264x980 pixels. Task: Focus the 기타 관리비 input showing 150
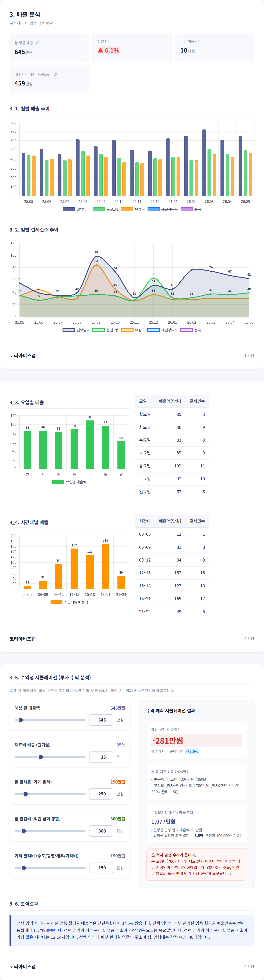click(101, 868)
